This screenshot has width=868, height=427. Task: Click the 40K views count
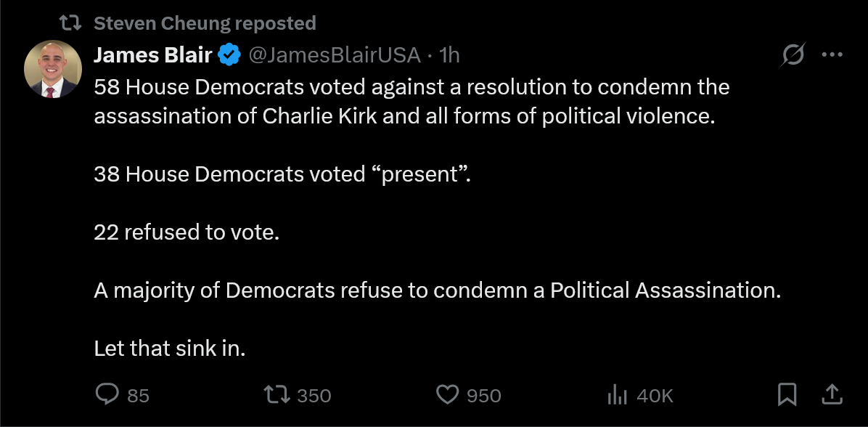click(655, 396)
